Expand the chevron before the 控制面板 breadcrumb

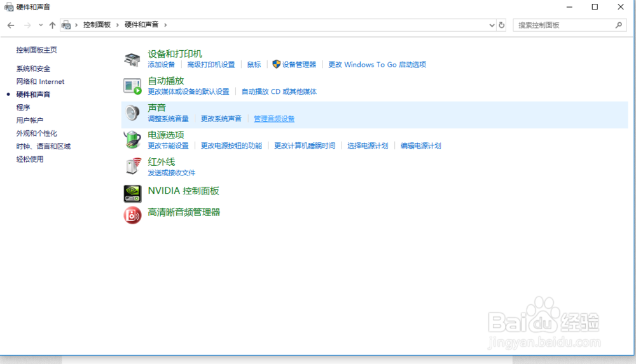pos(76,25)
